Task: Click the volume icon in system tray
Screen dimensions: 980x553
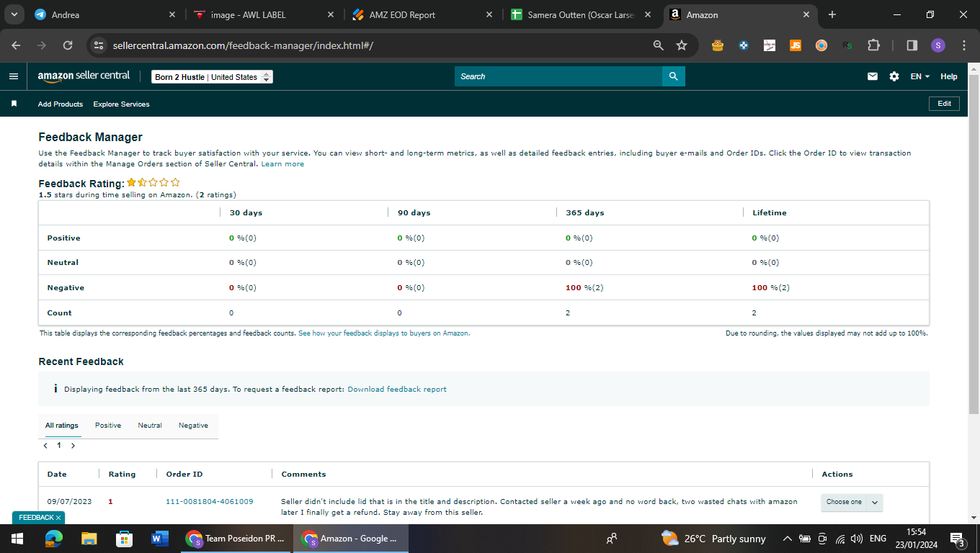Action: (x=857, y=539)
